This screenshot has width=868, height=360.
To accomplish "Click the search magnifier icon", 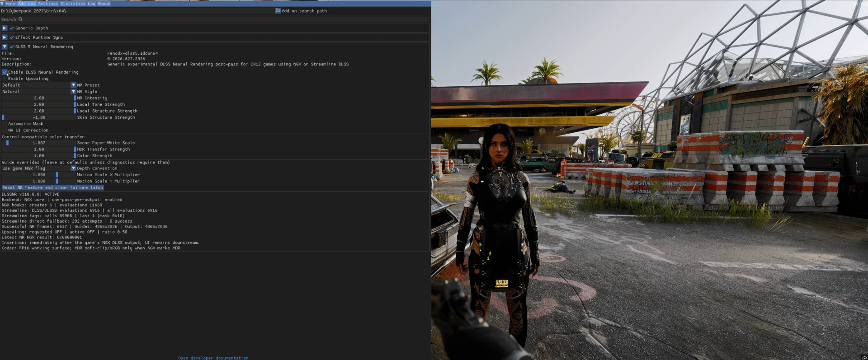I will coord(20,19).
